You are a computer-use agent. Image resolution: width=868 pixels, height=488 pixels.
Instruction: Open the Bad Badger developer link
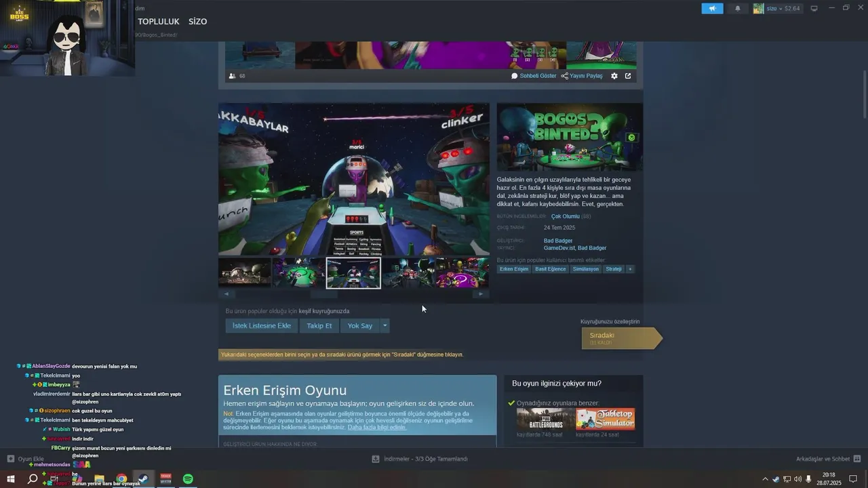[558, 241]
